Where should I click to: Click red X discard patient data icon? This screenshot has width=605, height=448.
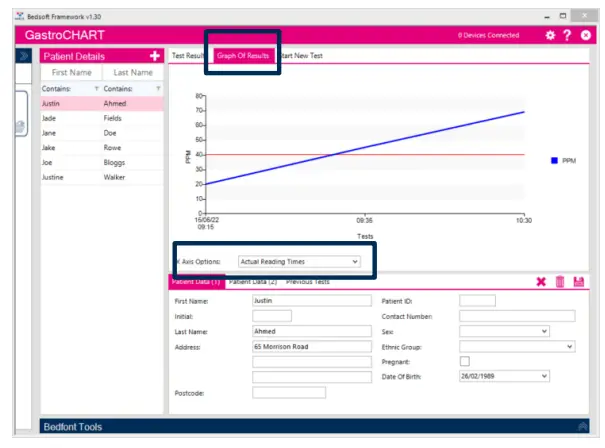541,282
